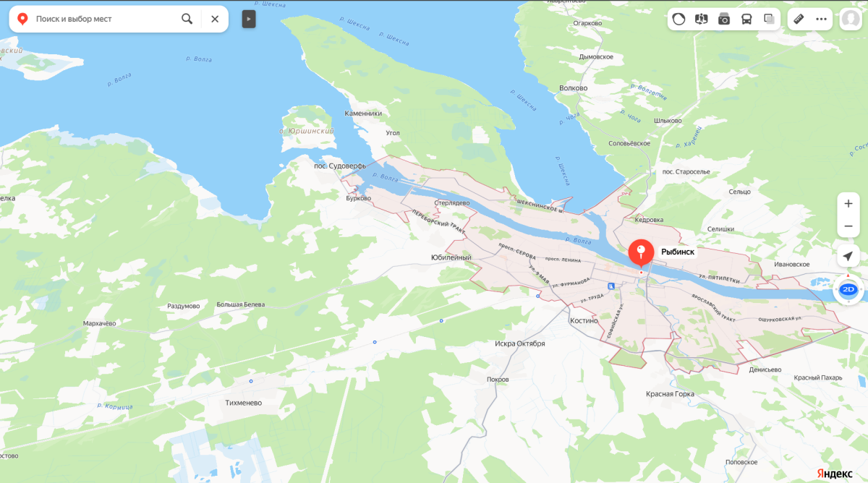Image resolution: width=868 pixels, height=483 pixels.
Task: Click the red Рыбинск map pin
Action: [641, 253]
